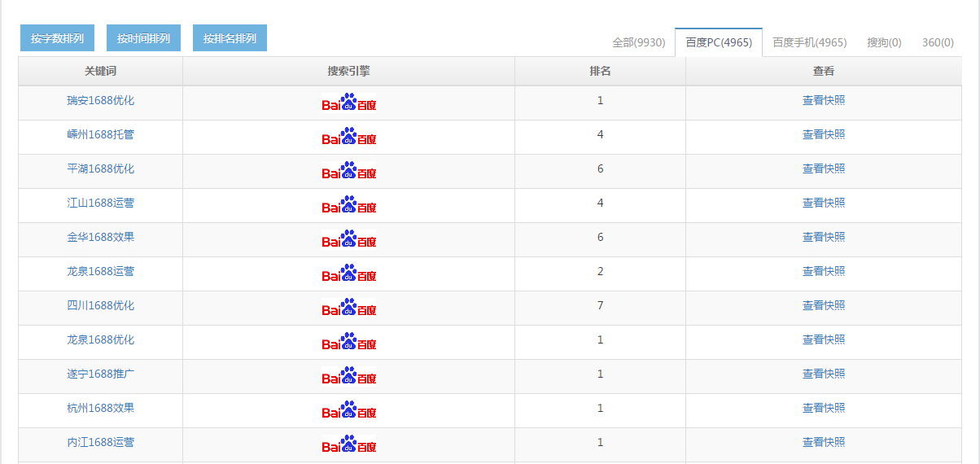Click rank value 1 for 遂宁1688推广

[x=601, y=374]
